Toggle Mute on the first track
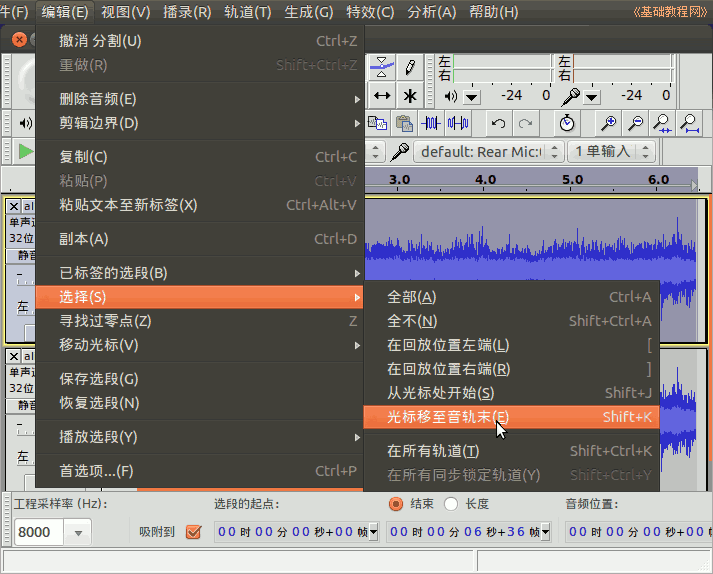This screenshot has height=574, width=713. (x=21, y=256)
